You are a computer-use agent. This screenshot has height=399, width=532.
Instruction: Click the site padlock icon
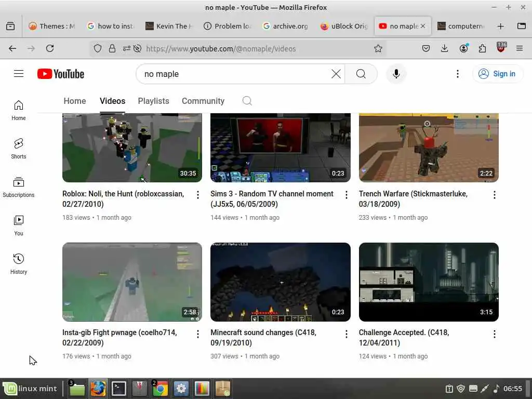[112, 48]
